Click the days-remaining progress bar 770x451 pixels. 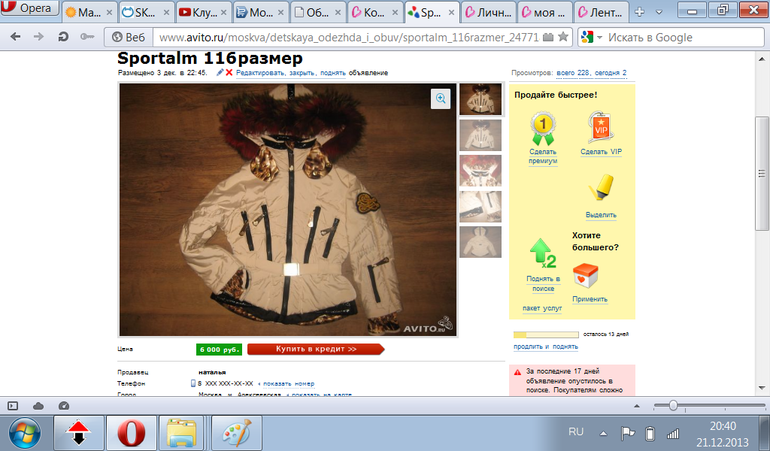point(546,335)
